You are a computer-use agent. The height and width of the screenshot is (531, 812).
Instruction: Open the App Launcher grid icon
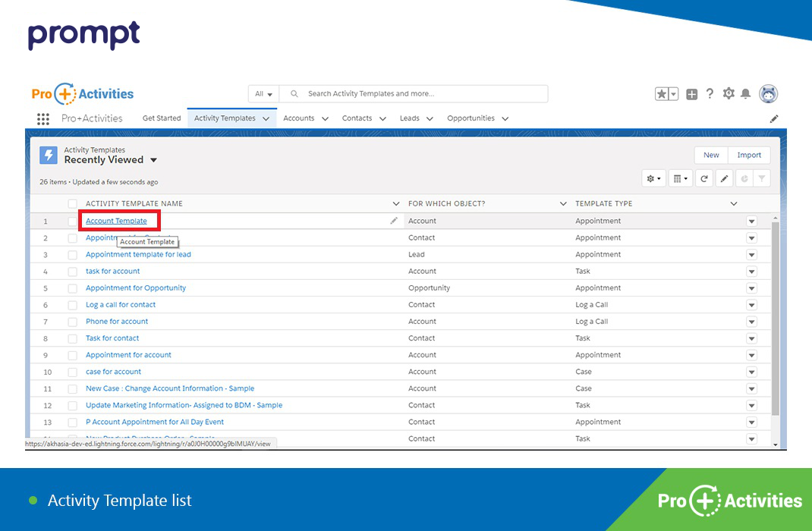point(43,118)
